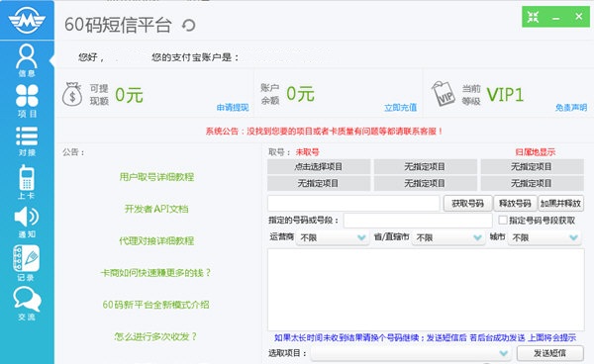Open the 卡商如何快速赚更多的钱？ link
Viewport: 594px width, 364px height.
click(155, 272)
